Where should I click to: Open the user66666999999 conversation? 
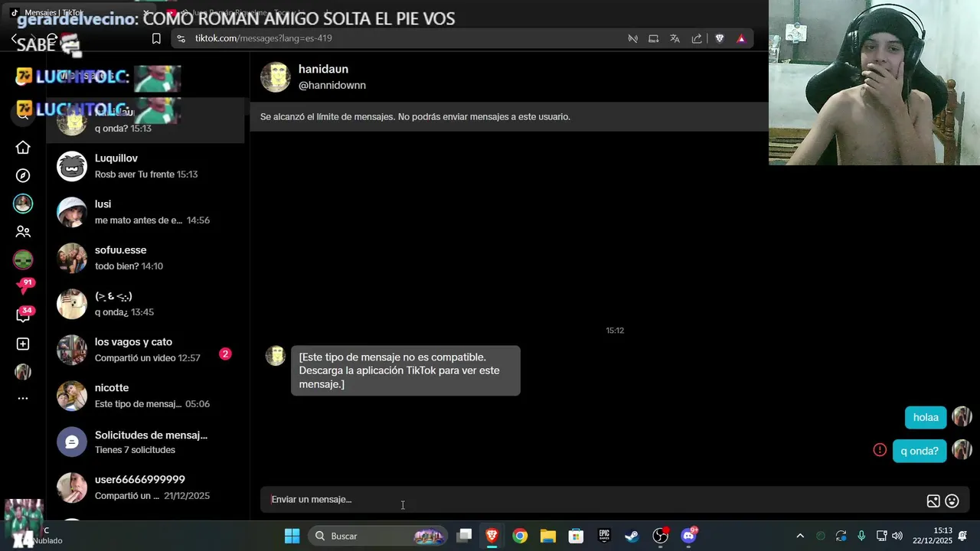tap(145, 487)
